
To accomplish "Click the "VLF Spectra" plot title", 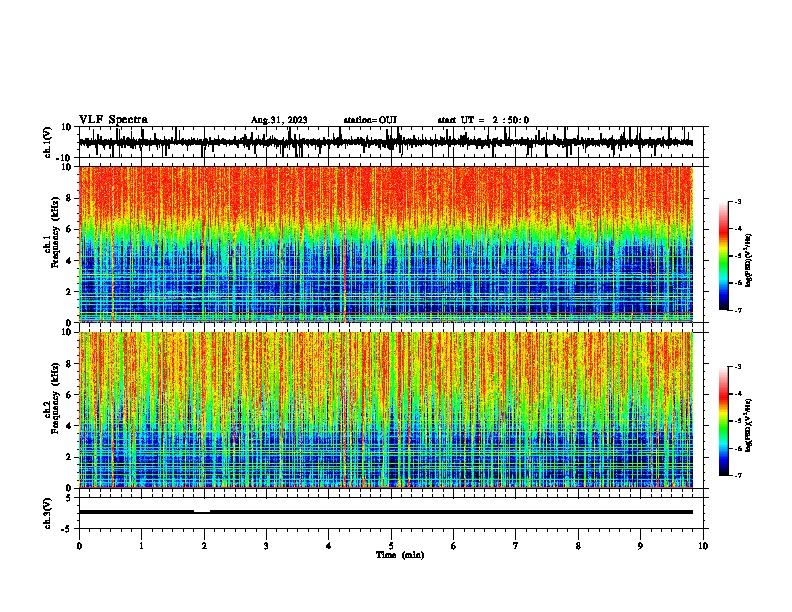I will [114, 120].
